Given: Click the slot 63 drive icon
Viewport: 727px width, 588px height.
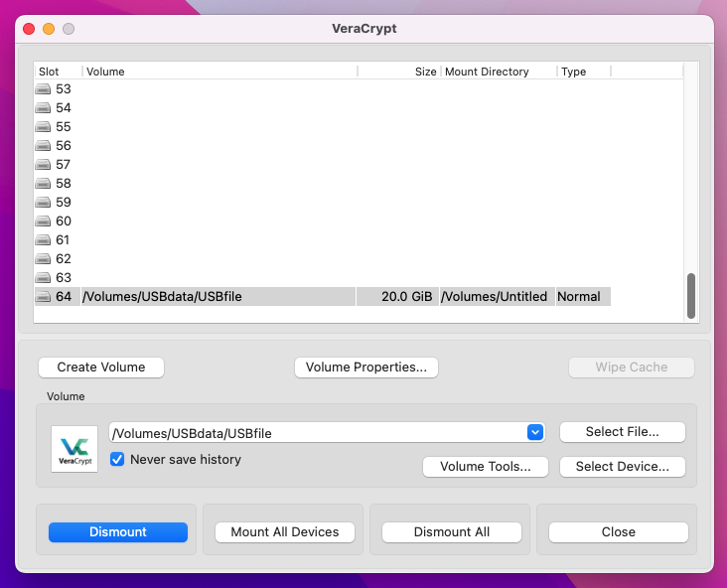Looking at the screenshot, I should [x=43, y=278].
